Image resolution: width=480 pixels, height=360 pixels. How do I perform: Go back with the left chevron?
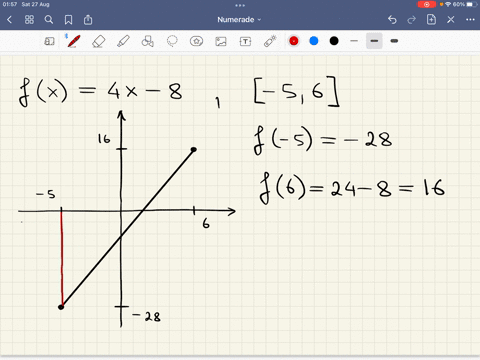point(9,20)
